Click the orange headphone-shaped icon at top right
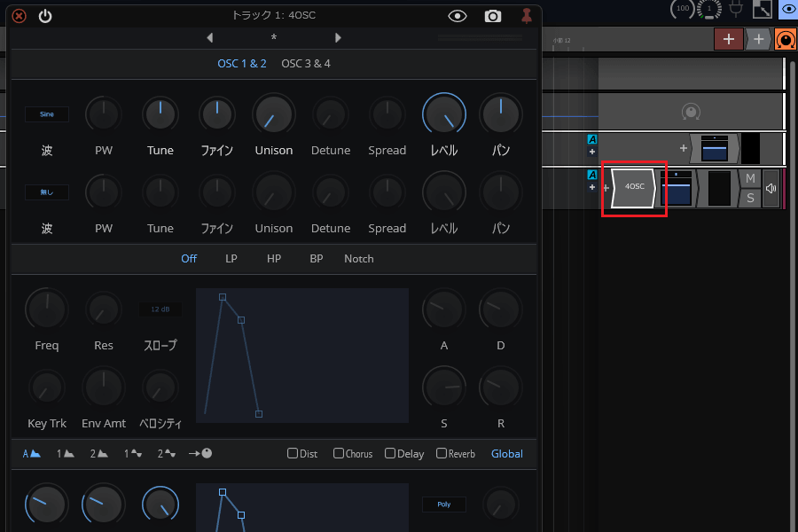Image resolution: width=798 pixels, height=532 pixels. tap(785, 39)
